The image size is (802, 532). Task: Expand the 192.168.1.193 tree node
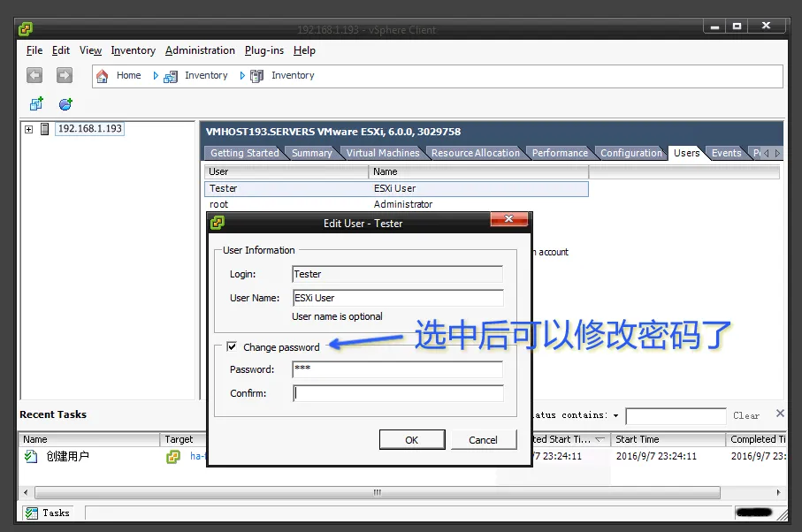tap(28, 129)
